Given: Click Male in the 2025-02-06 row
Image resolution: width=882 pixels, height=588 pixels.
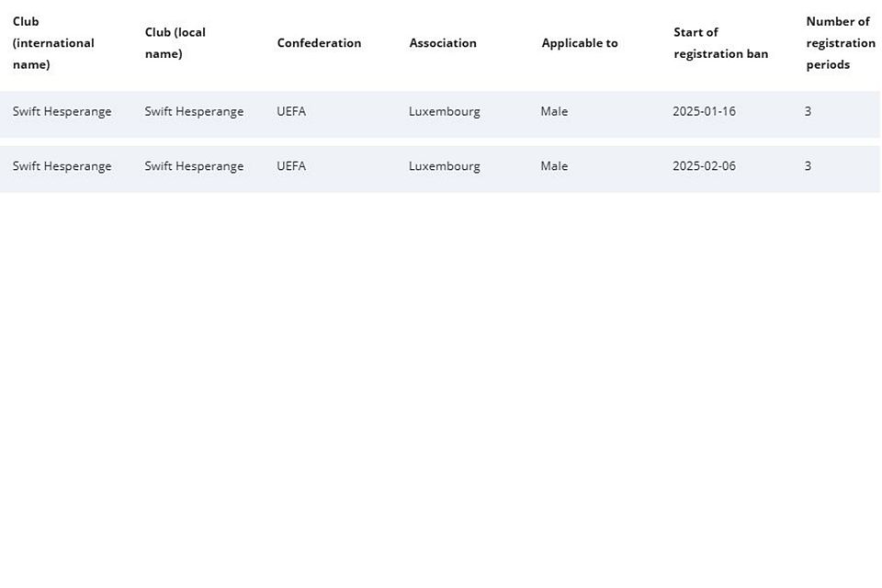Looking at the screenshot, I should click(554, 166).
